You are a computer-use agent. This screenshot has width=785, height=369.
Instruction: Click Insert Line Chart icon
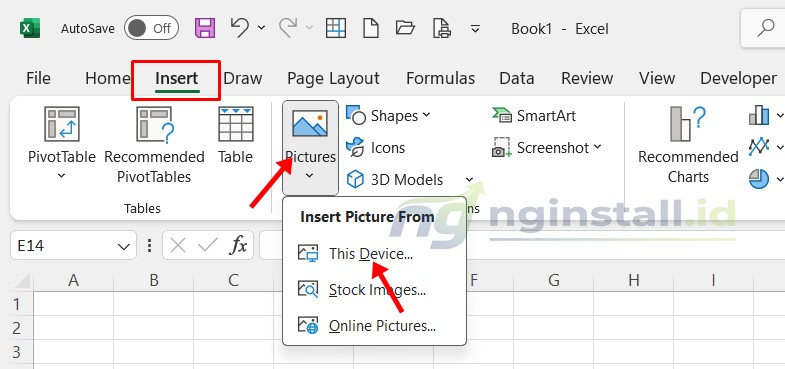click(758, 147)
